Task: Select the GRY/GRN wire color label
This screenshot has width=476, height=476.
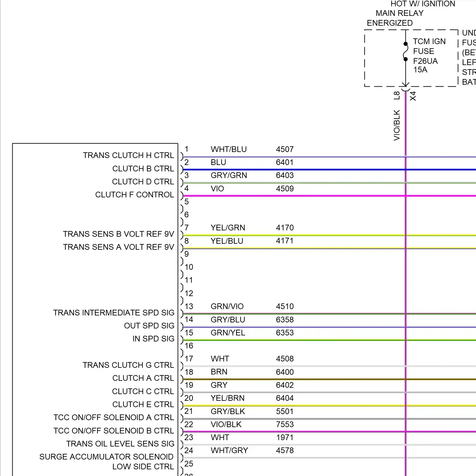Action: [229, 175]
